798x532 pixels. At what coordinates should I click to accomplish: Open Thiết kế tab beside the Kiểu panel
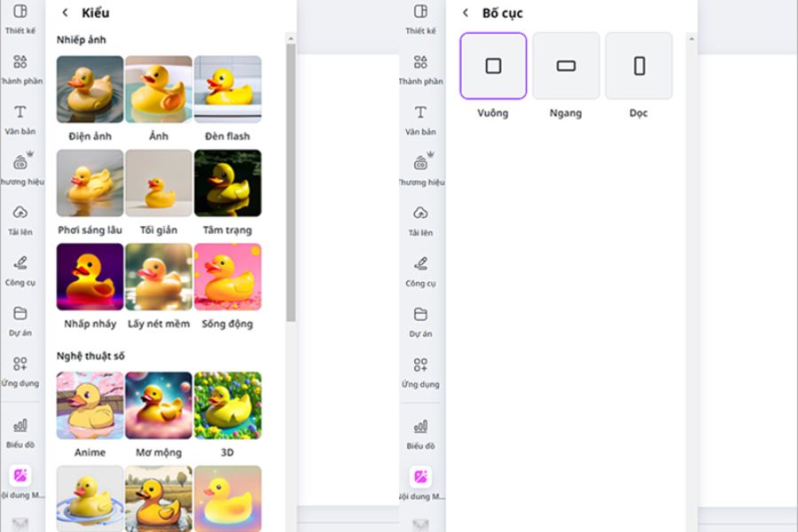click(20, 12)
